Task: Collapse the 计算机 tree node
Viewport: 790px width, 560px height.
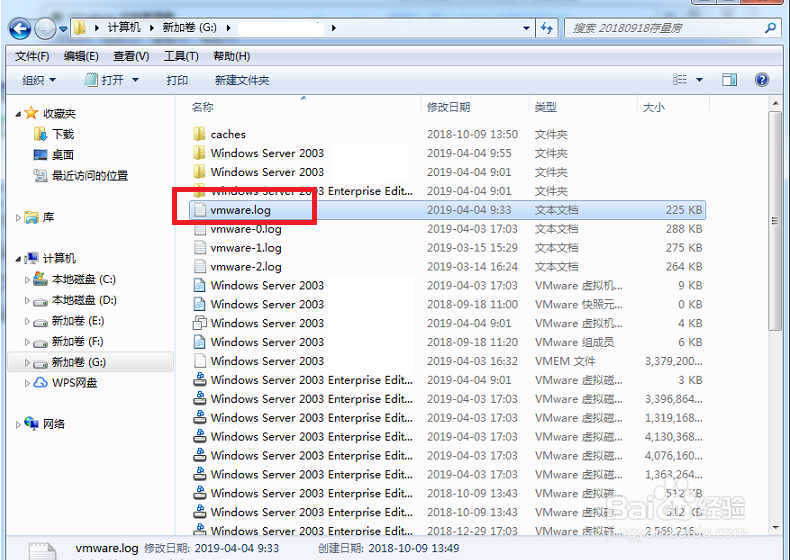Action: click(x=18, y=259)
